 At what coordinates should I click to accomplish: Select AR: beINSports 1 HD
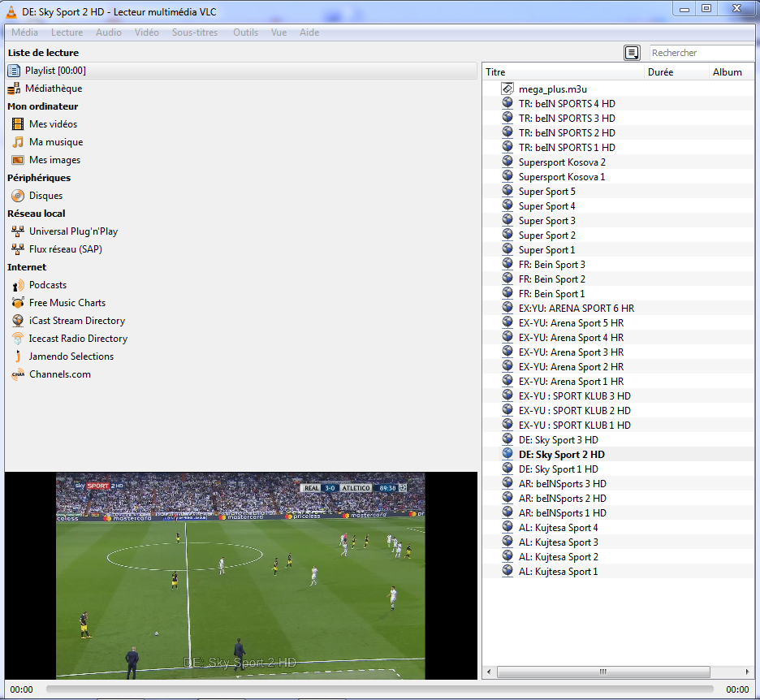pyautogui.click(x=562, y=513)
